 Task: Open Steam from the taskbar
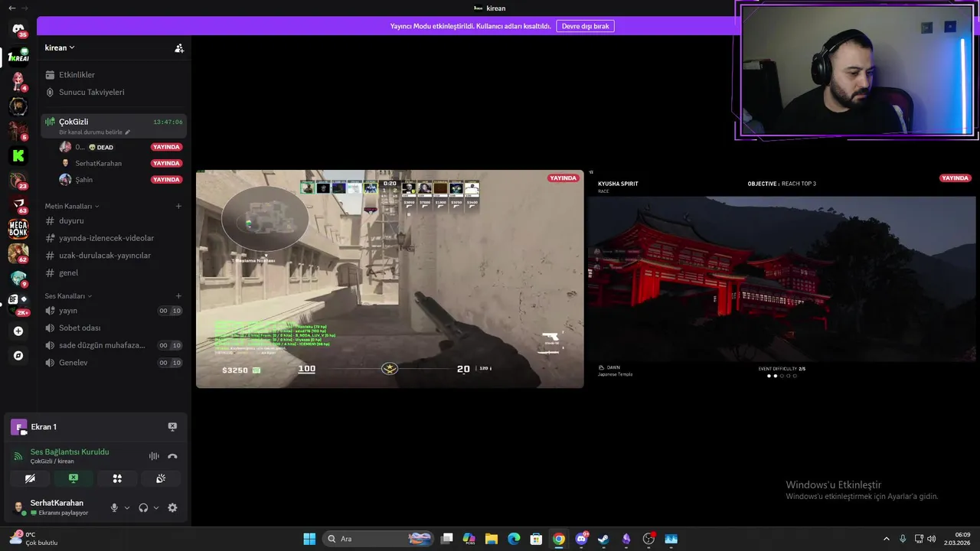coord(603,539)
